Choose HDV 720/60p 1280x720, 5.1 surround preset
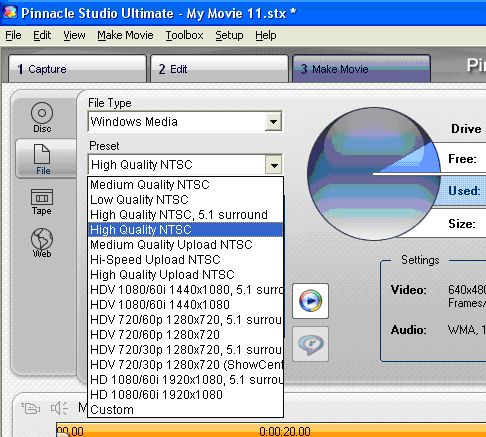The width and height of the screenshot is (486, 437). (x=185, y=320)
